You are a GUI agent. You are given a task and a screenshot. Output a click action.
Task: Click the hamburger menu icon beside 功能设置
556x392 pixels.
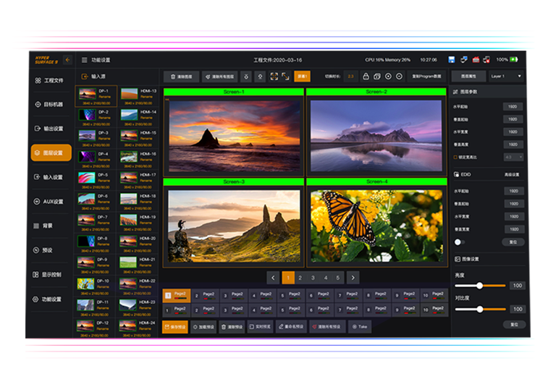click(84, 60)
